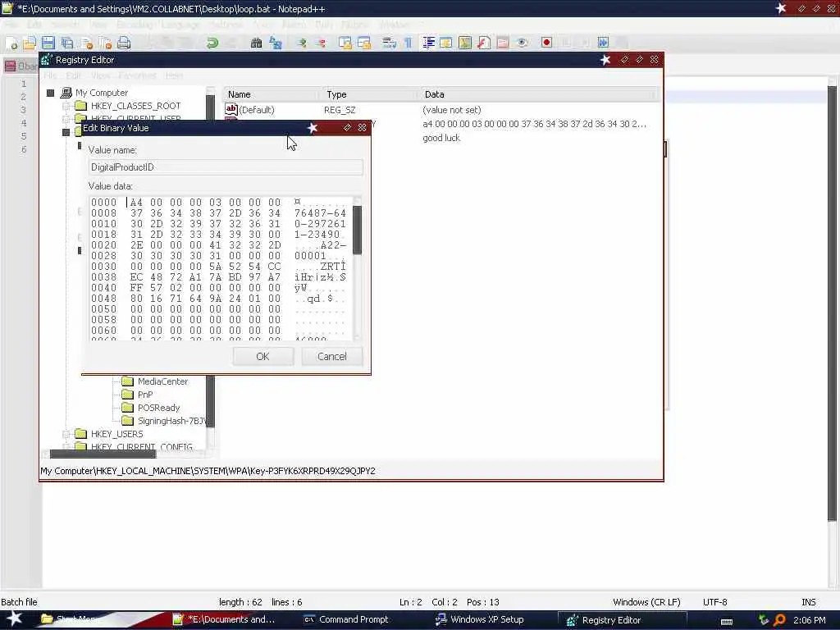Expand HKEY_CLASSES_ROOT node in registry tree

point(66,106)
